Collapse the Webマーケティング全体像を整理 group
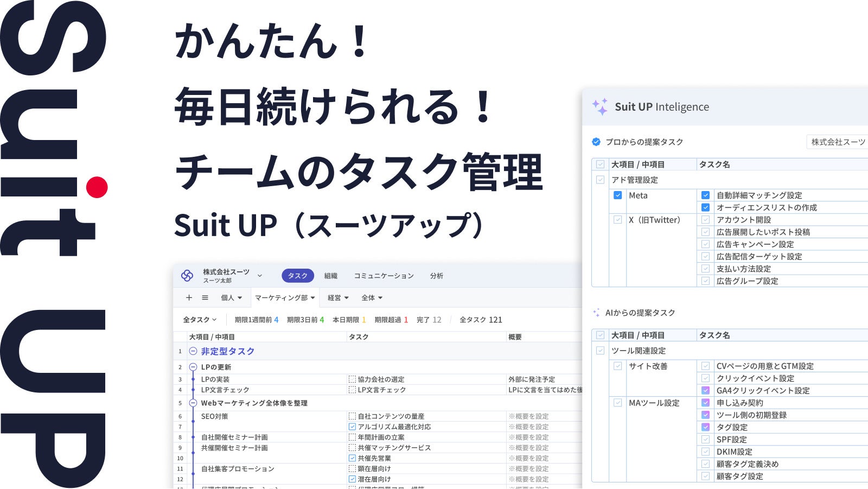Viewport: 868px width, 489px height. [193, 403]
